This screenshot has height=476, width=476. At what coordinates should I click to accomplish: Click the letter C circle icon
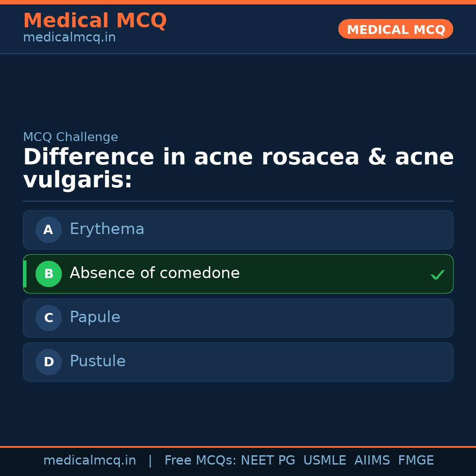coord(48,318)
